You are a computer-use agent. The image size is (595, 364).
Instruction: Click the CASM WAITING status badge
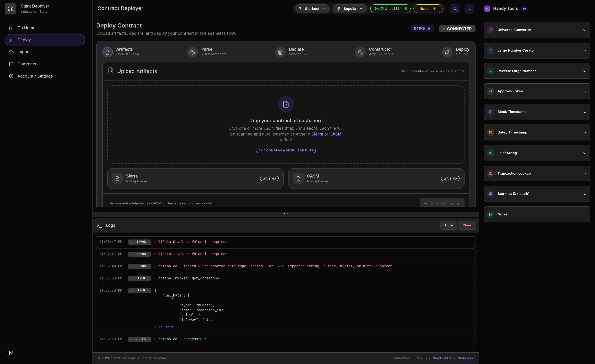450,179
